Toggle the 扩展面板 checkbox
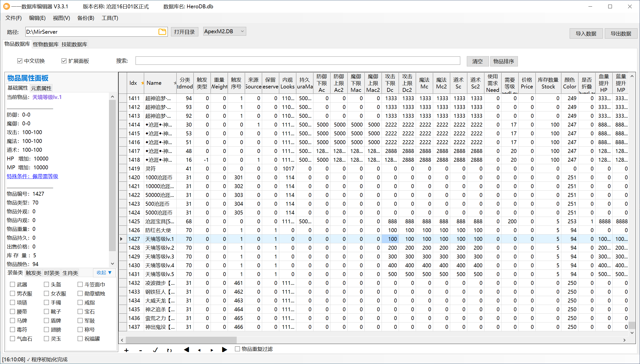Viewport: 640px width, 364px height. coord(64,61)
